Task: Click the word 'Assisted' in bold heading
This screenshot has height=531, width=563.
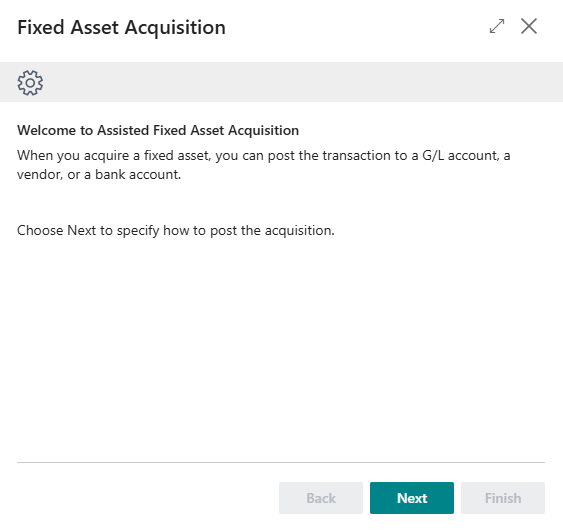Action: (123, 130)
